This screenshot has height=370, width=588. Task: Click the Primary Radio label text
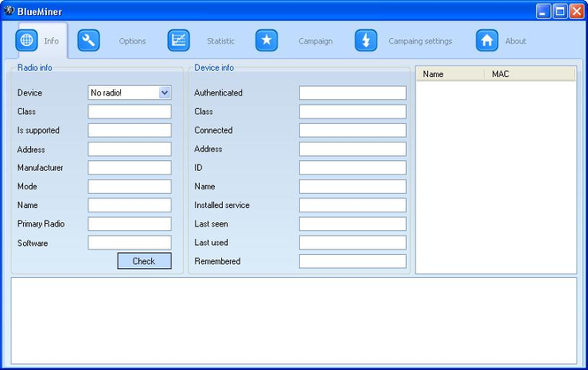(41, 224)
